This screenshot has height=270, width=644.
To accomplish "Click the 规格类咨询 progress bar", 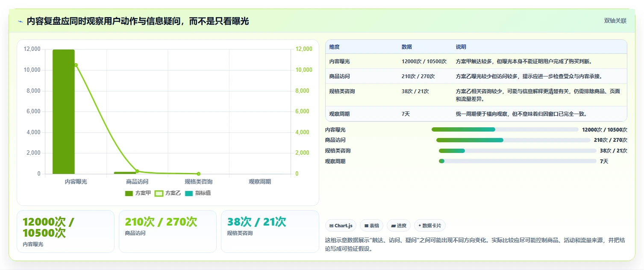I will coord(518,151).
